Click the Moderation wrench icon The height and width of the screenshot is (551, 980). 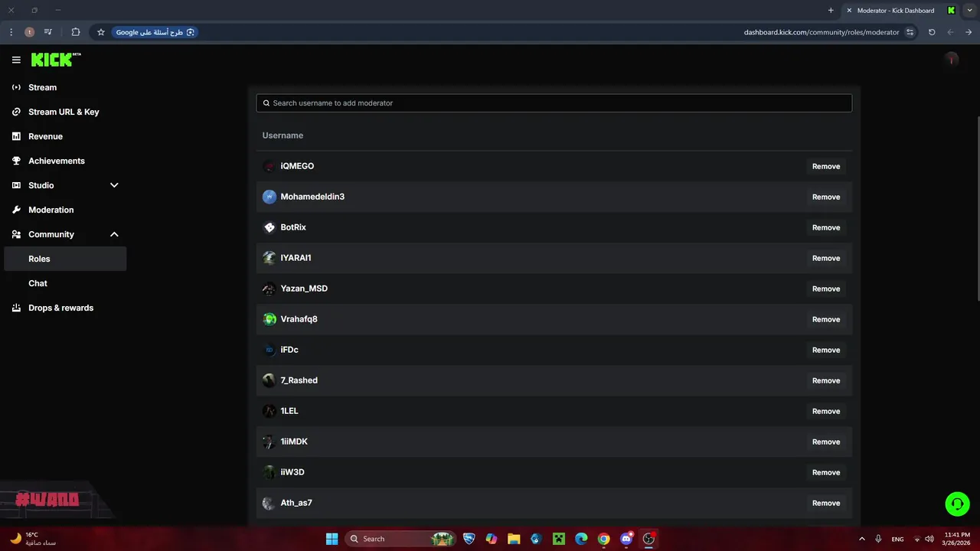point(16,210)
